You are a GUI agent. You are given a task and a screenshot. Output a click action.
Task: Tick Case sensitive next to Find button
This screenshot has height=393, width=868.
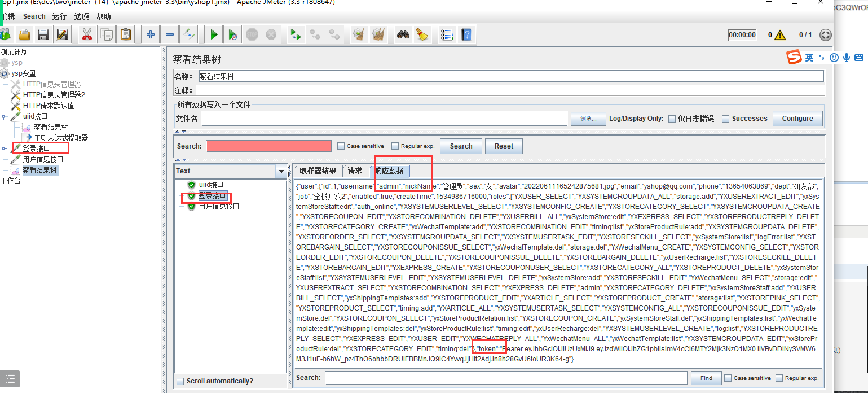pos(728,378)
